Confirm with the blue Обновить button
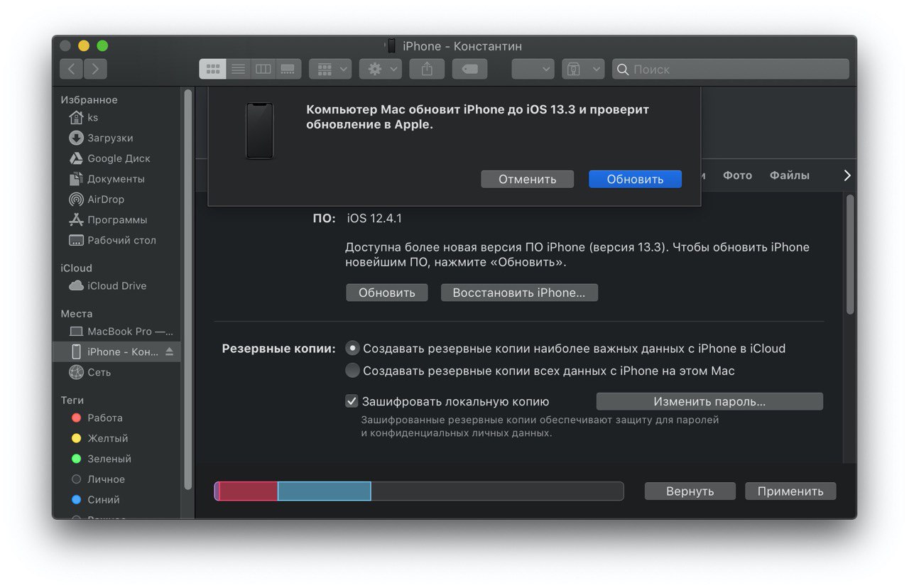Viewport: 909px width, 588px height. coord(635,179)
